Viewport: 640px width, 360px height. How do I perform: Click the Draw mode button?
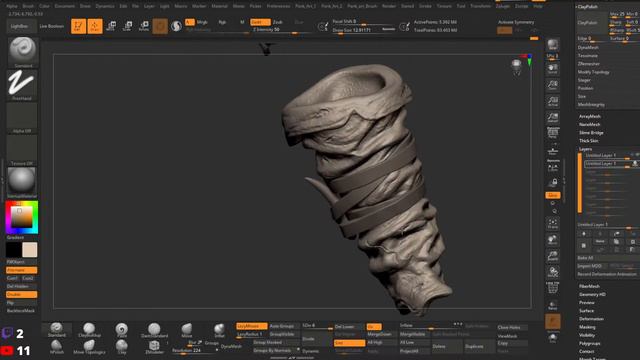(95, 26)
